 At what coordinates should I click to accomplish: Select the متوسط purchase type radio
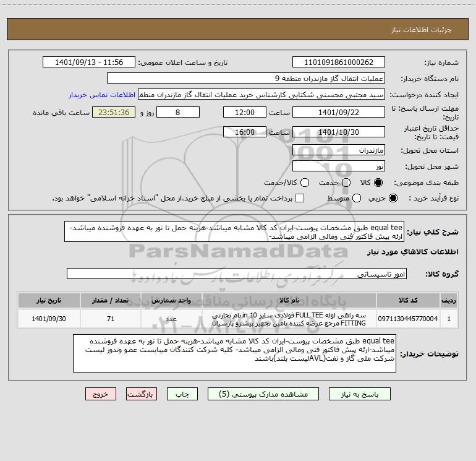click(x=357, y=198)
